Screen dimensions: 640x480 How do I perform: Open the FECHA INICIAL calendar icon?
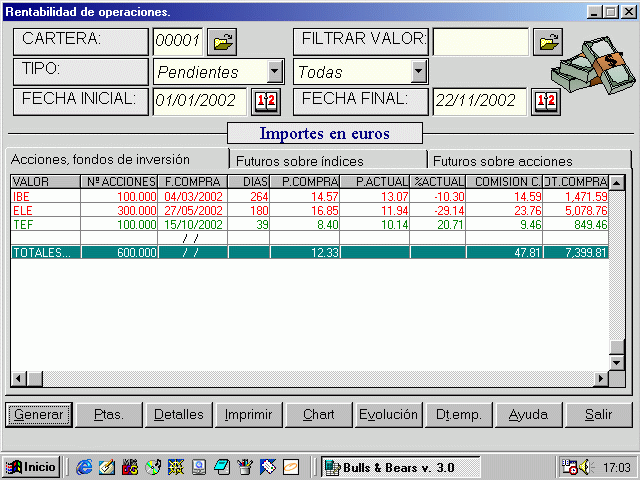[x=266, y=101]
